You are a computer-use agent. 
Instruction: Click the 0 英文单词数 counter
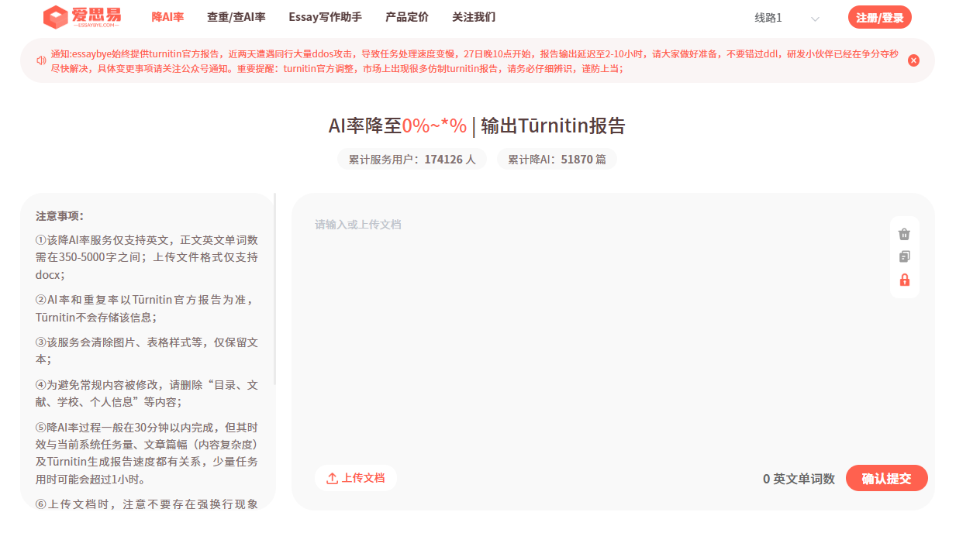pos(799,479)
